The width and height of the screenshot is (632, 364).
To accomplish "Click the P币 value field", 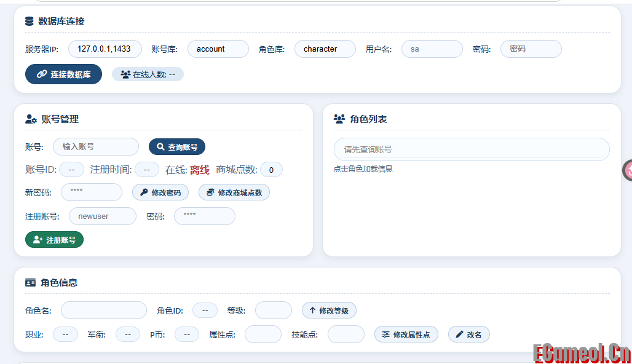I will (x=187, y=334).
